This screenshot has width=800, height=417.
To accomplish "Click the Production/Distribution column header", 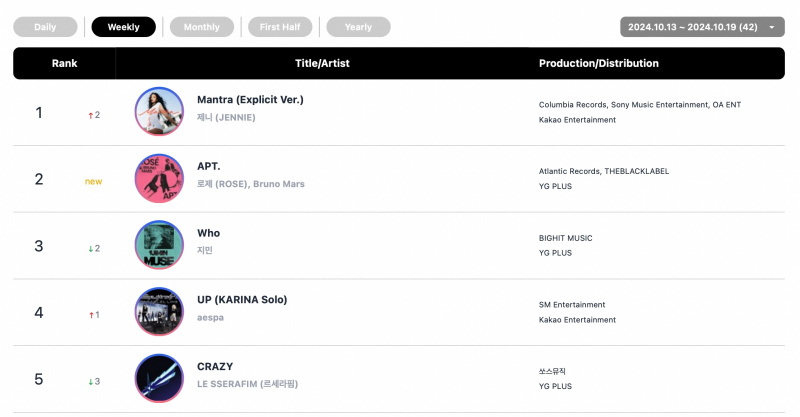I will [598, 63].
